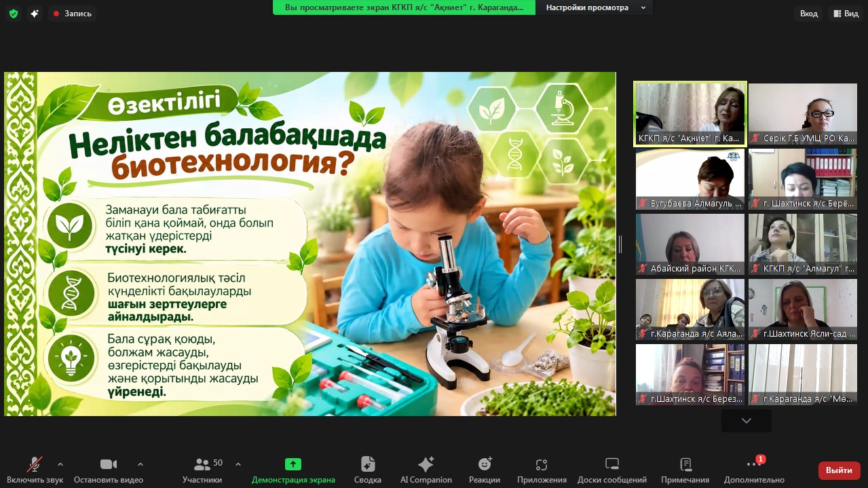
Task: Select г.Караганда я/с "Мө... video tile
Action: (803, 375)
